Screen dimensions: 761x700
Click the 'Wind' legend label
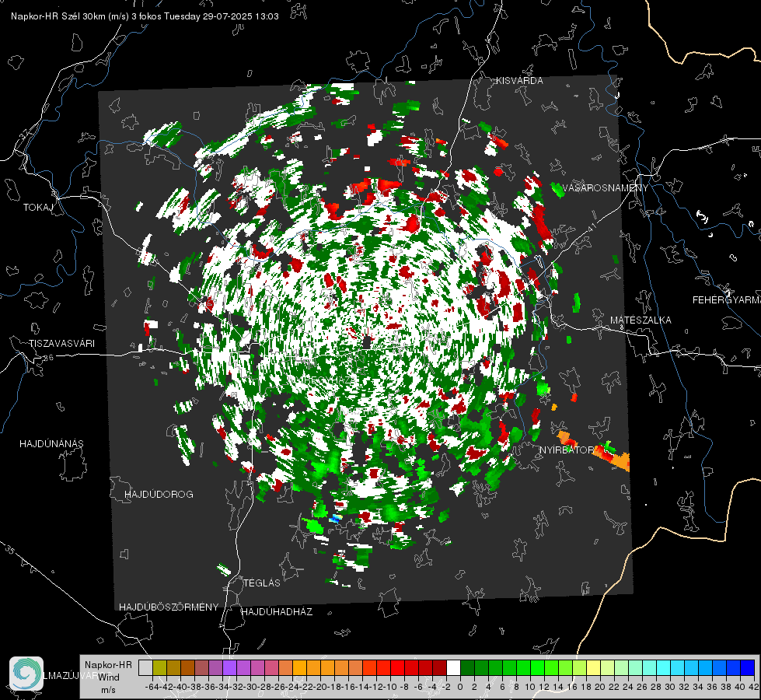point(109,677)
